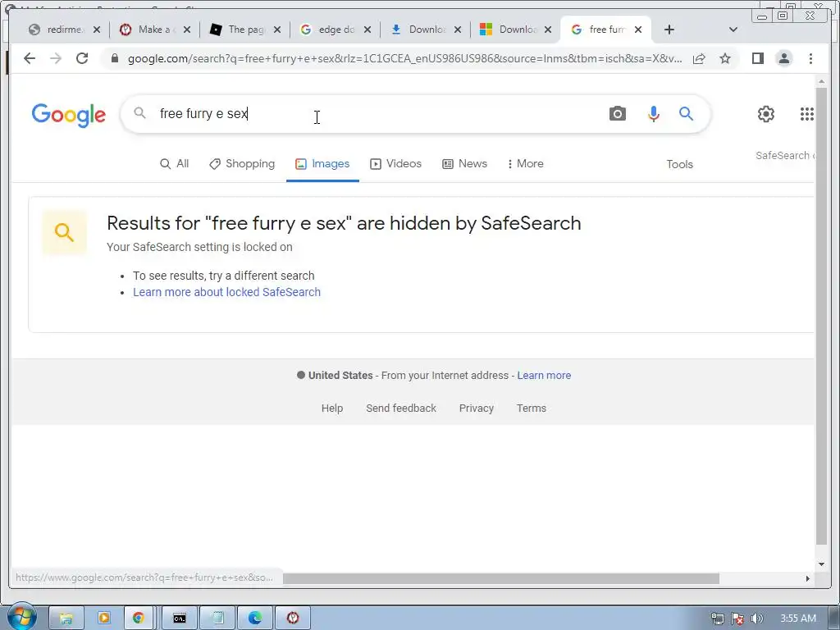
Task: Select the All search category
Action: tap(175, 163)
